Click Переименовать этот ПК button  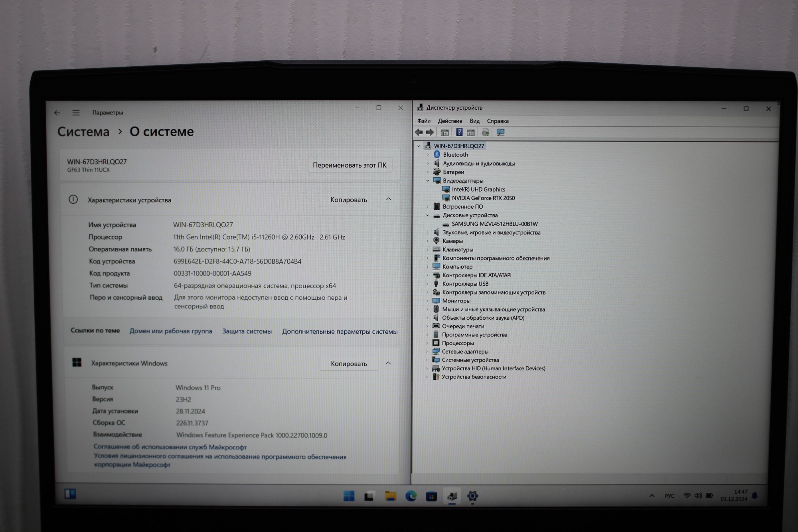(x=349, y=165)
